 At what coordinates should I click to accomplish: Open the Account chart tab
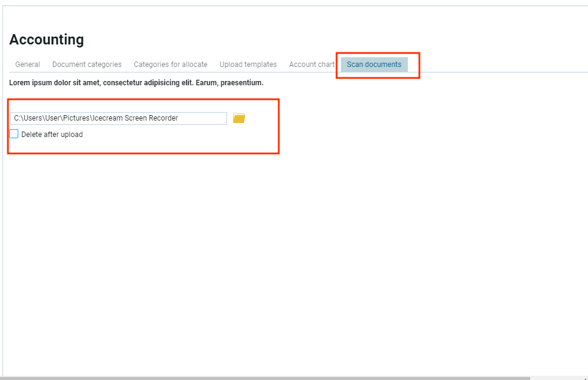tap(311, 65)
